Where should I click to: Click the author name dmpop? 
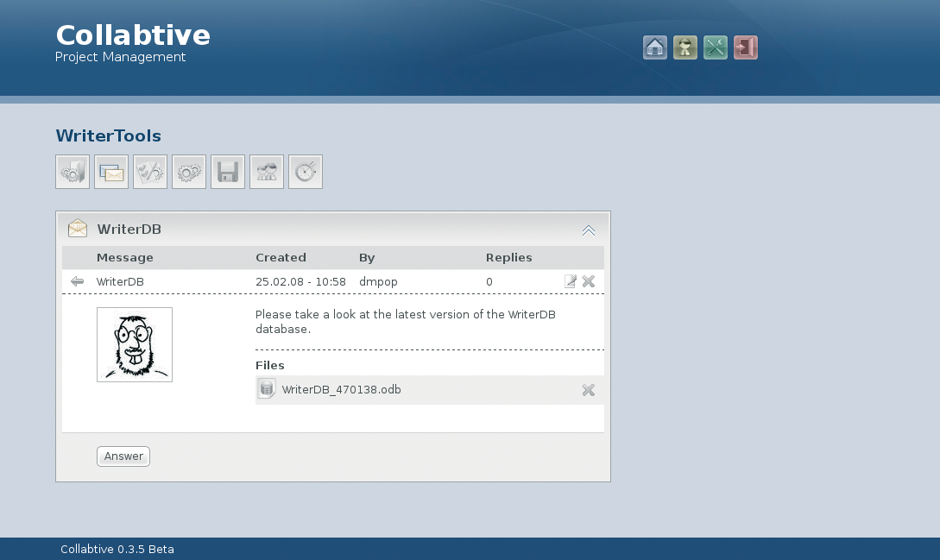pos(378,282)
